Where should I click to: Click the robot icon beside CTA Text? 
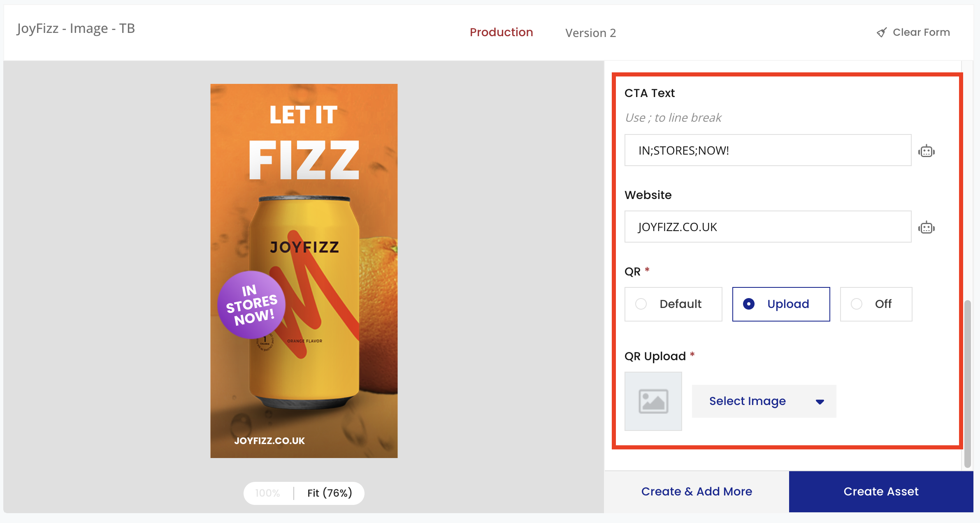coord(926,151)
